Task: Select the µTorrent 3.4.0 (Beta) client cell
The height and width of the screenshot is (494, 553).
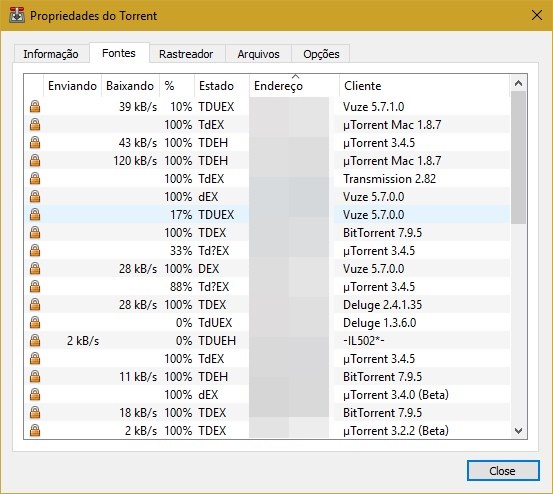Action: 396,394
